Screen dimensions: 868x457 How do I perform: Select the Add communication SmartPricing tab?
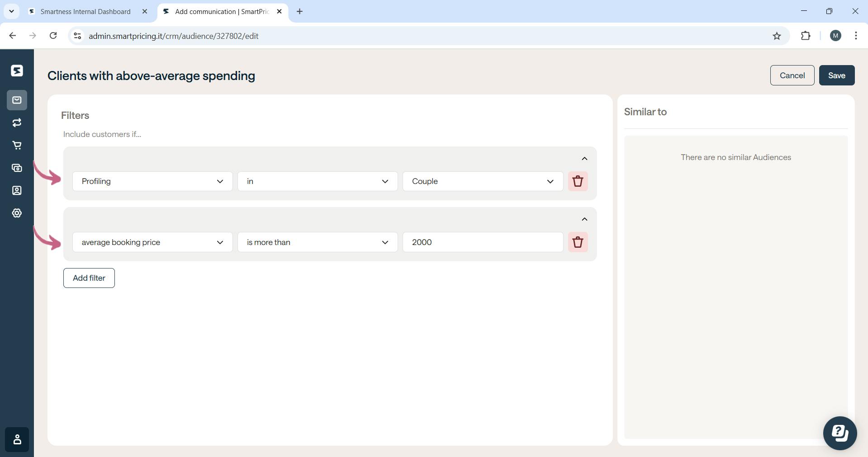click(222, 11)
